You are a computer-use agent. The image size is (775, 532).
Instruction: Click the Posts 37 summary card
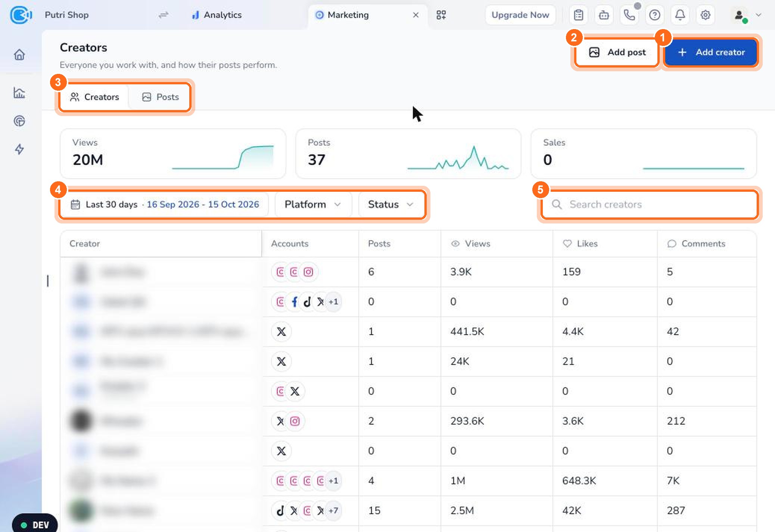408,154
